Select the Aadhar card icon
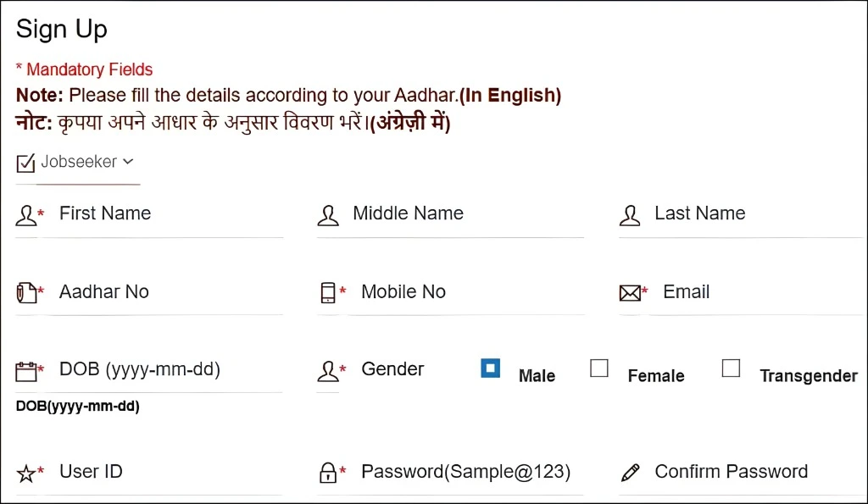The image size is (868, 504). (x=27, y=291)
